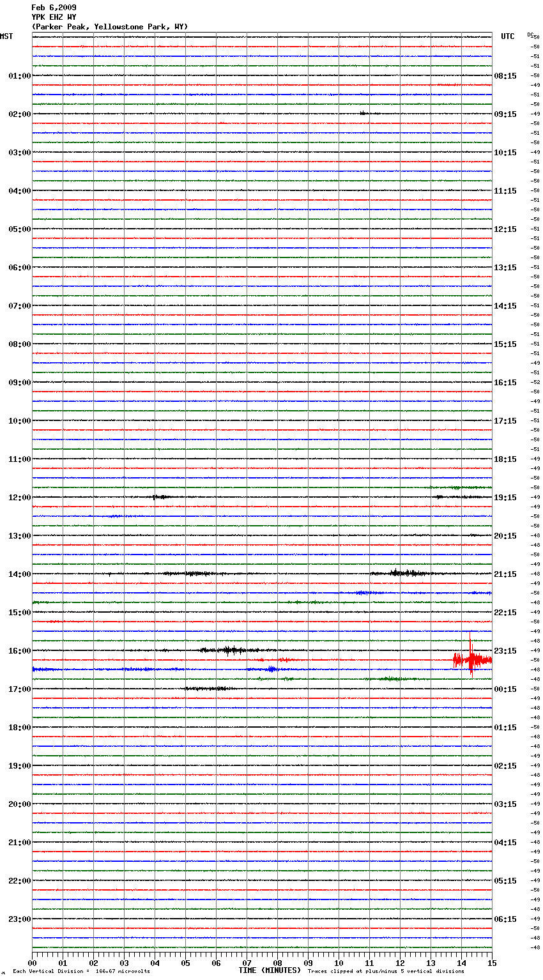Viewport: 543px width, 980px height.
Task: Click the '(Parker Peak, Yellowstone Park, WY)' title
Action: [109, 27]
